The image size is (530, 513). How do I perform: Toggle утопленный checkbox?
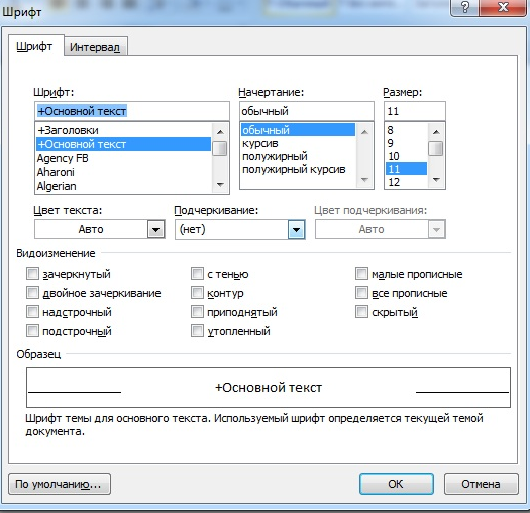coord(197,330)
